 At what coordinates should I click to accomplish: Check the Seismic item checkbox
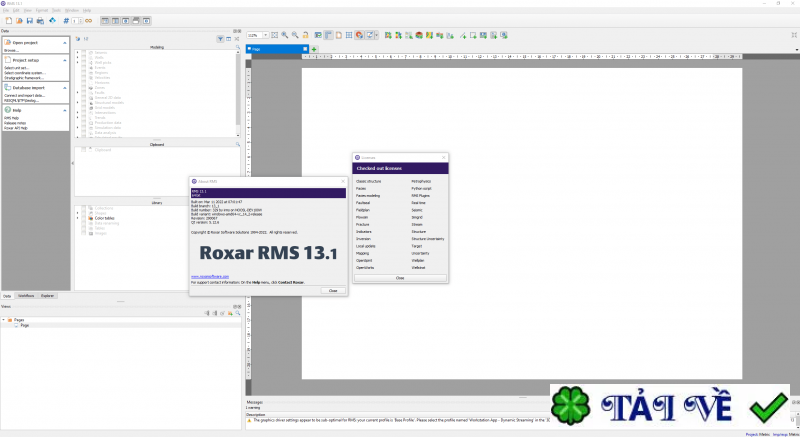click(x=84, y=53)
